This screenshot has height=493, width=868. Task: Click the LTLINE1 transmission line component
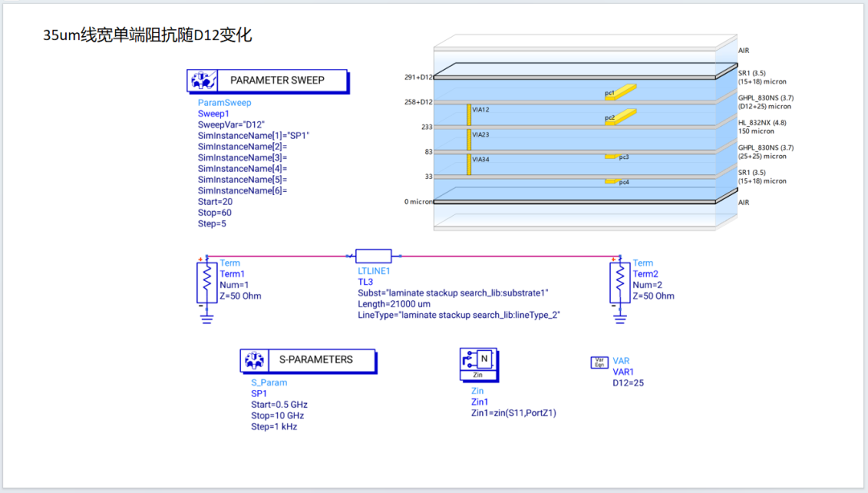pos(374,256)
